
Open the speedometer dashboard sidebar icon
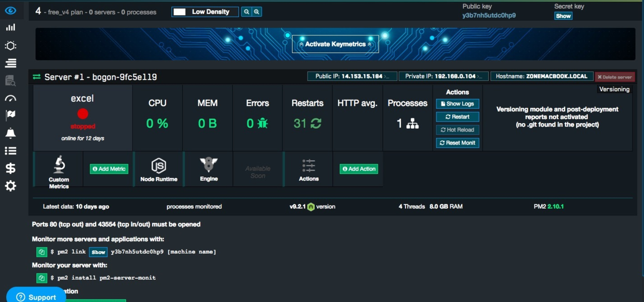[x=10, y=98]
